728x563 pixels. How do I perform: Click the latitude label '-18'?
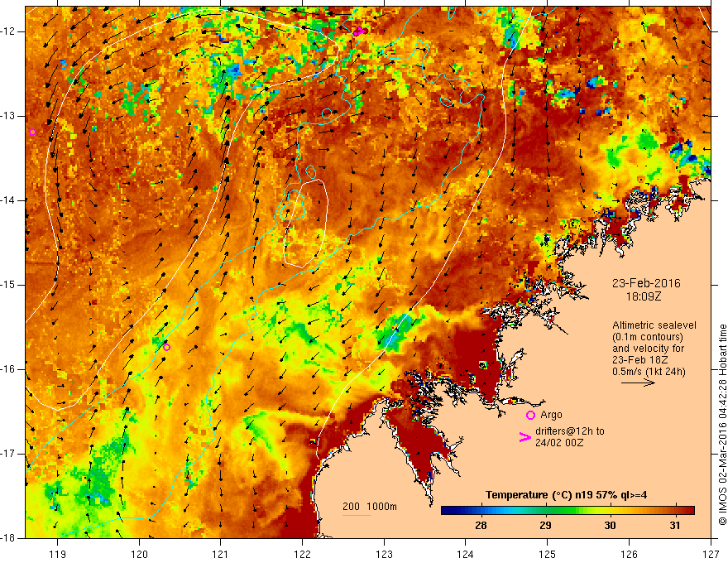[9, 538]
